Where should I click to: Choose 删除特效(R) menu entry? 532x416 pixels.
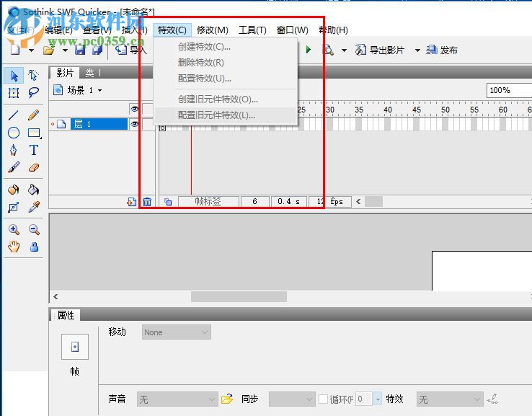tap(226, 63)
